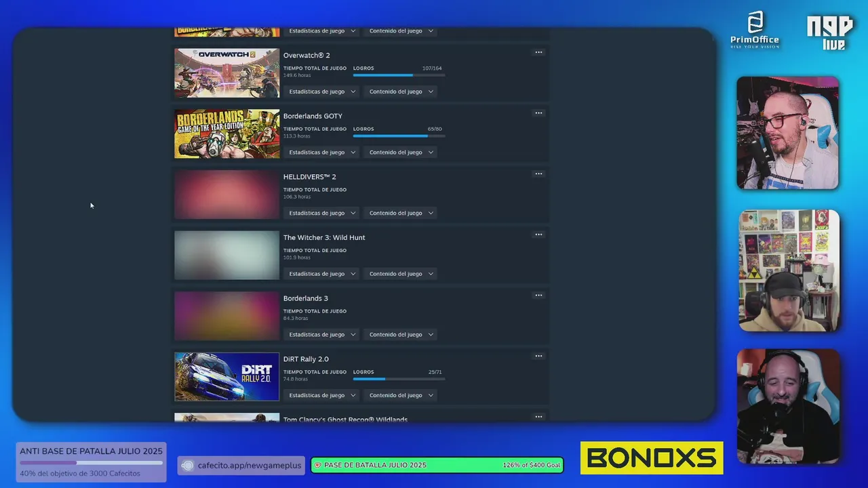
Task: Click the Anti Base de Patalla Julio 2025 panel
Action: [91, 462]
